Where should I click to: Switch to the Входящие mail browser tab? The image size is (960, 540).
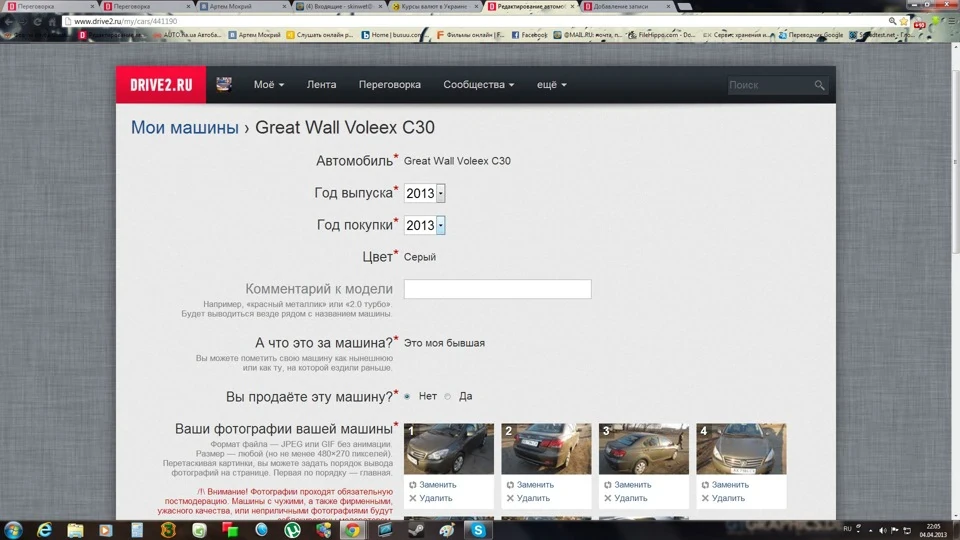[339, 6]
